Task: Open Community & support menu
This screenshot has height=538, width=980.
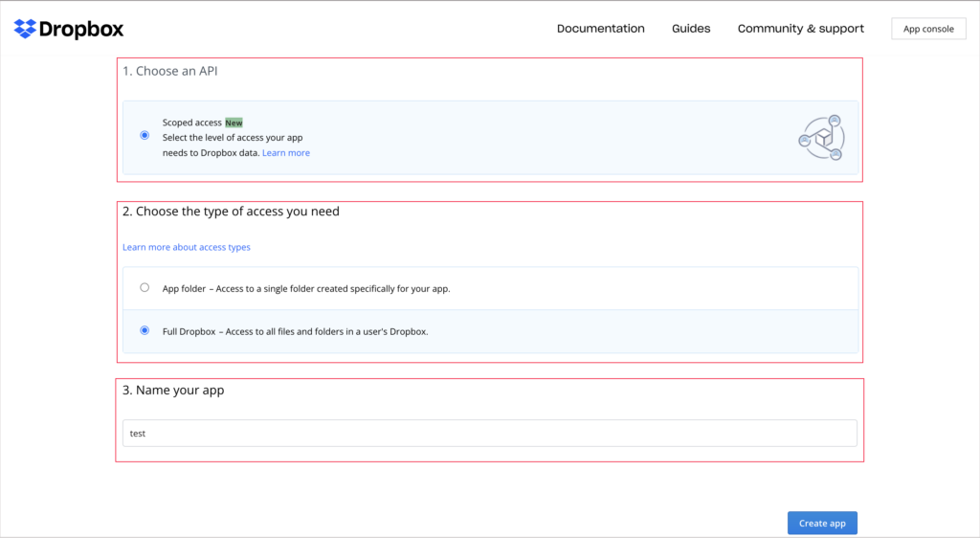Action: tap(801, 29)
